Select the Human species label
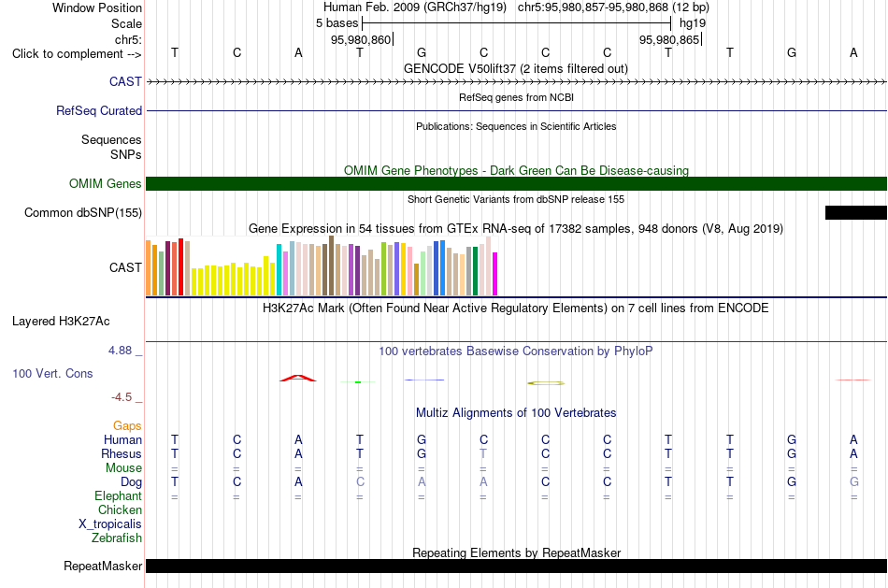The width and height of the screenshot is (888, 588). tap(122, 439)
